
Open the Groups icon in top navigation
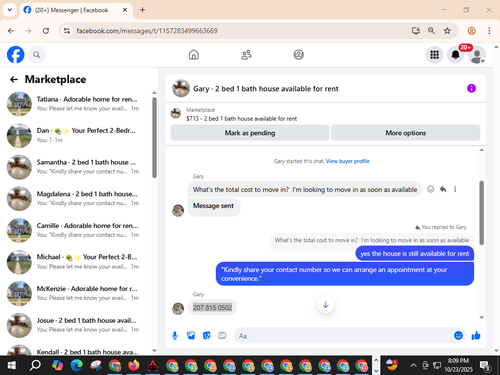coord(298,55)
